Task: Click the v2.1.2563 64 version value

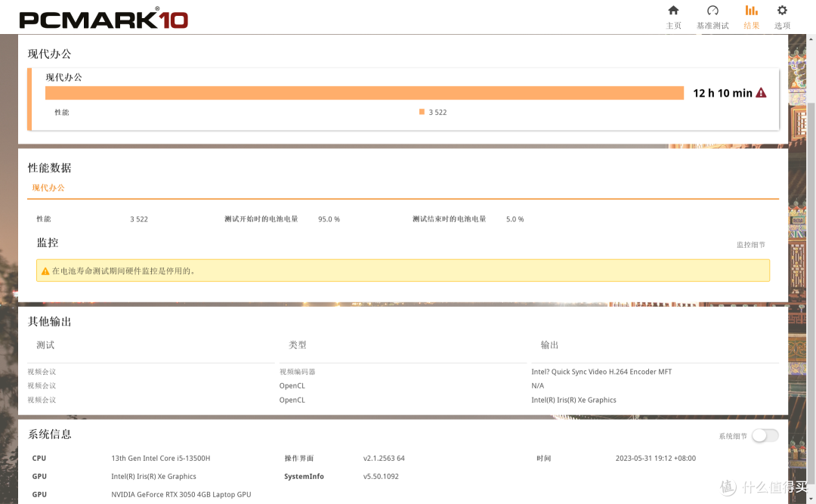Action: pos(384,458)
